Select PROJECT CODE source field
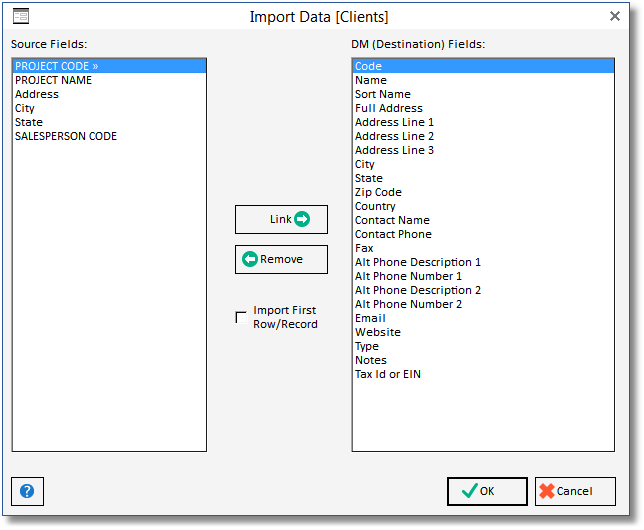 (x=109, y=66)
